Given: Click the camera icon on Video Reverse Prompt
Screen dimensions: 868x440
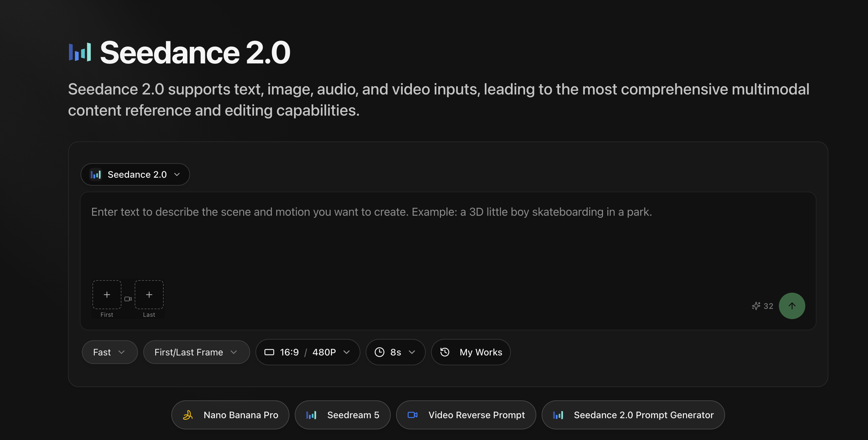Looking at the screenshot, I should (x=413, y=415).
